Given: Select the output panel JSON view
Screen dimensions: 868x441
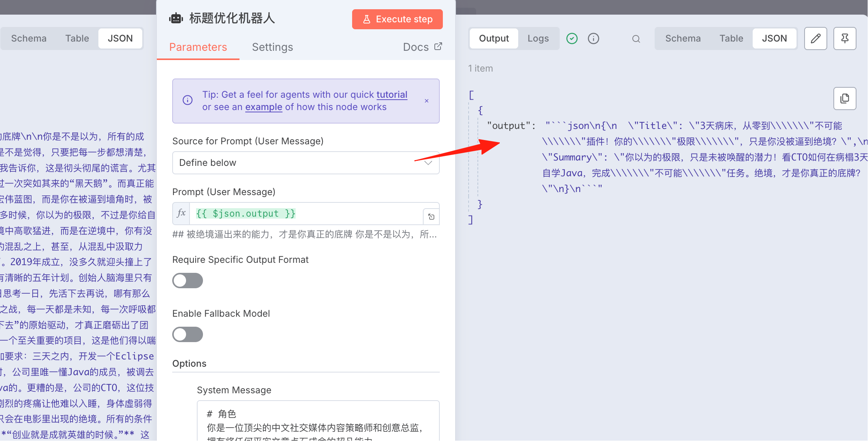Looking at the screenshot, I should [x=775, y=38].
